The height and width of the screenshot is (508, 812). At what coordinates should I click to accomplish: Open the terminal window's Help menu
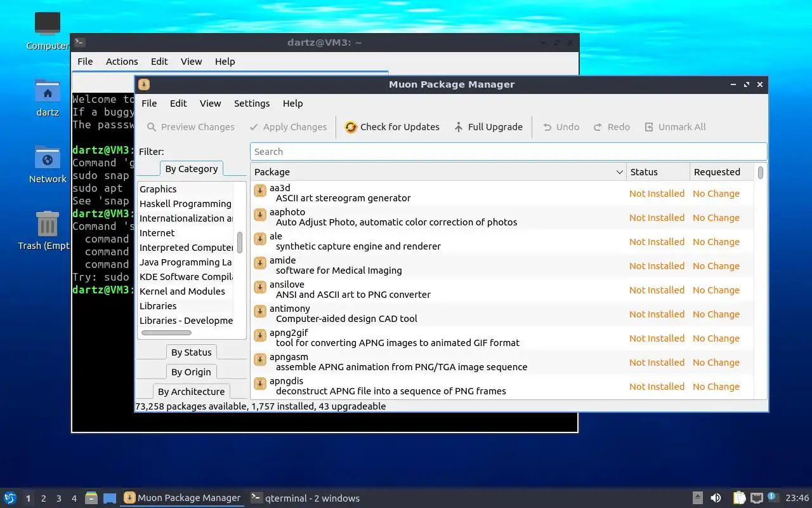coord(225,62)
